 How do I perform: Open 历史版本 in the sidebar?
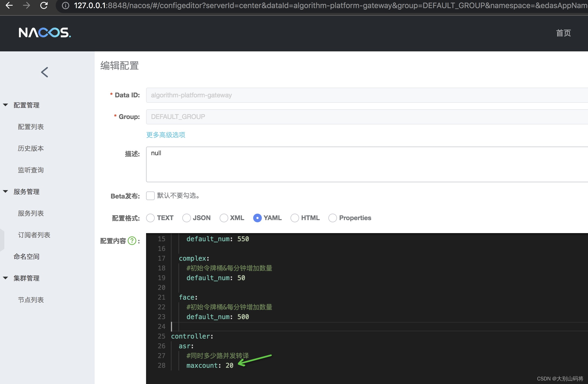[31, 148]
